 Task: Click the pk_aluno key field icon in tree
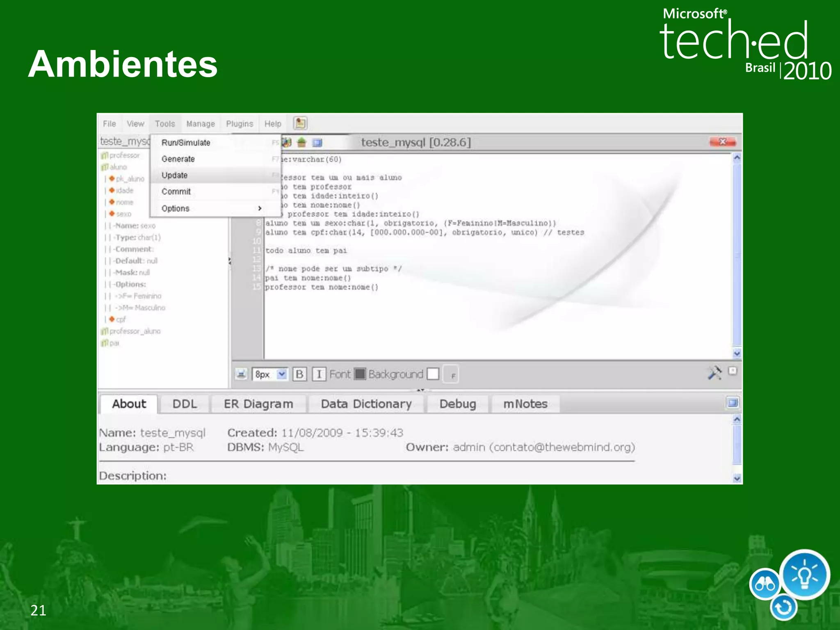(112, 179)
